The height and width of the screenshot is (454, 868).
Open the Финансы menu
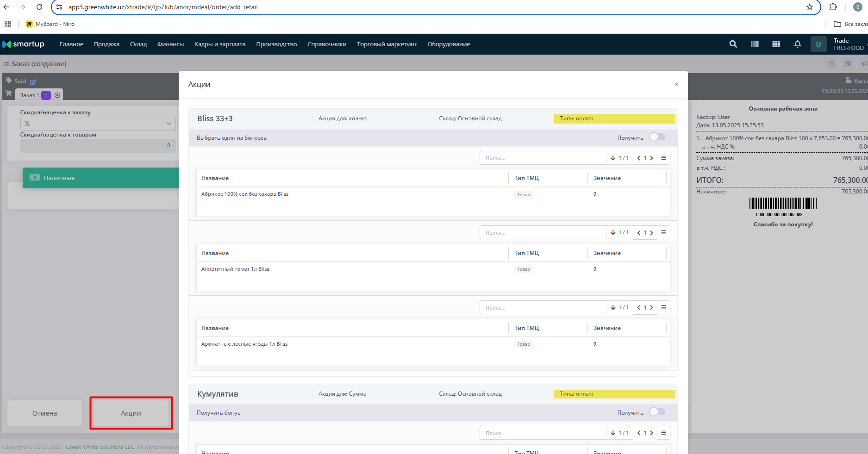pos(170,44)
